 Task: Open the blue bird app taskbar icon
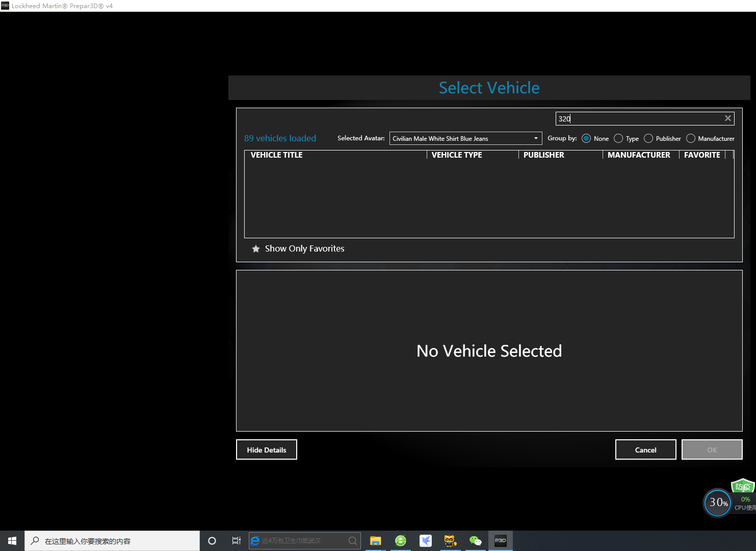pos(426,541)
